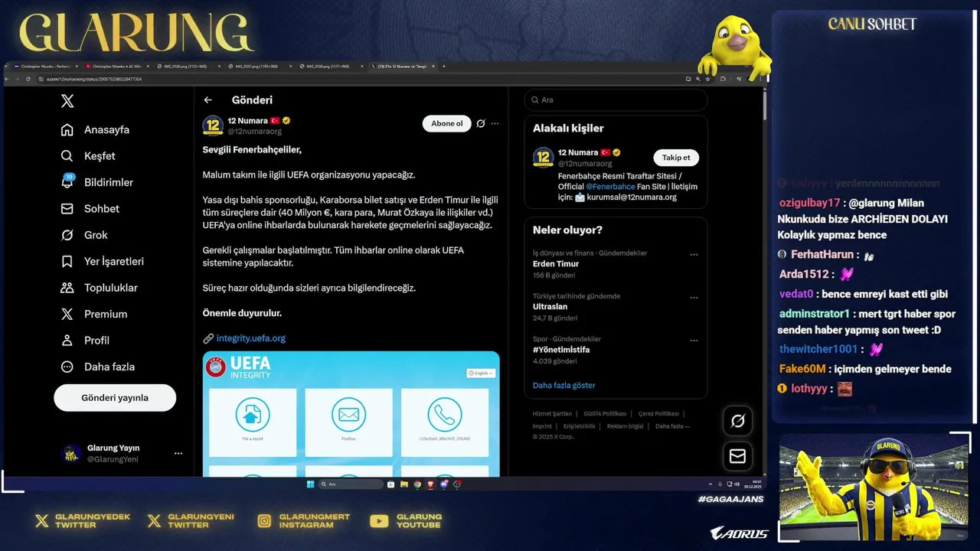Click Abone ol button

pyautogui.click(x=446, y=123)
